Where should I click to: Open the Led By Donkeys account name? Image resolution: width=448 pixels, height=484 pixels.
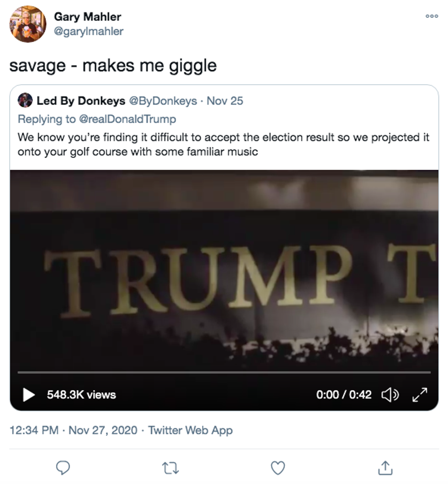click(x=81, y=101)
